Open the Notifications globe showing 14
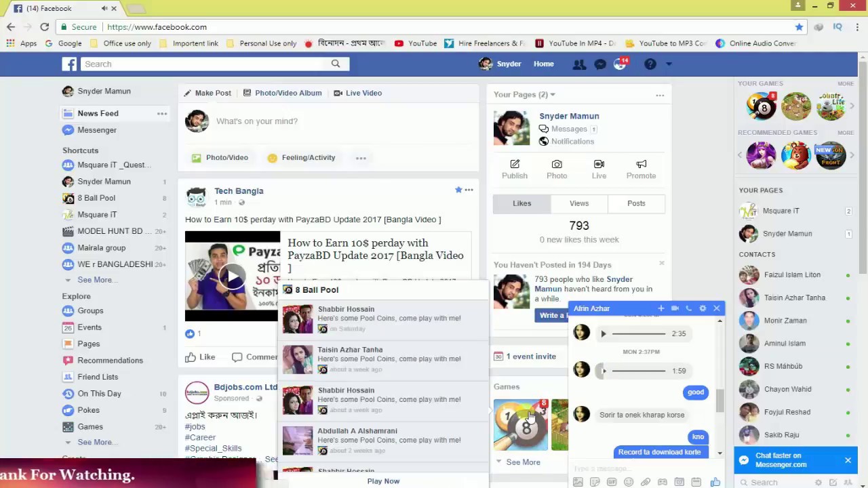The image size is (868, 488). [620, 64]
